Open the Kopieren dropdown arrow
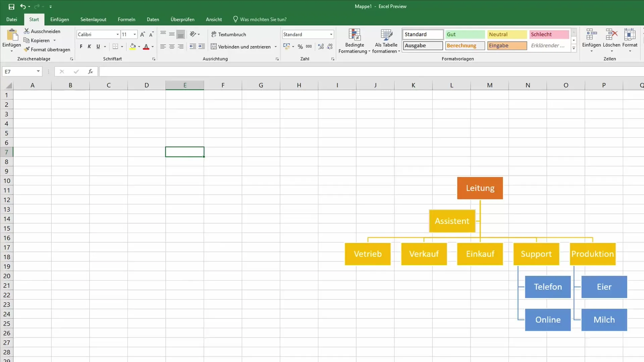Image resolution: width=644 pixels, height=362 pixels. point(55,41)
